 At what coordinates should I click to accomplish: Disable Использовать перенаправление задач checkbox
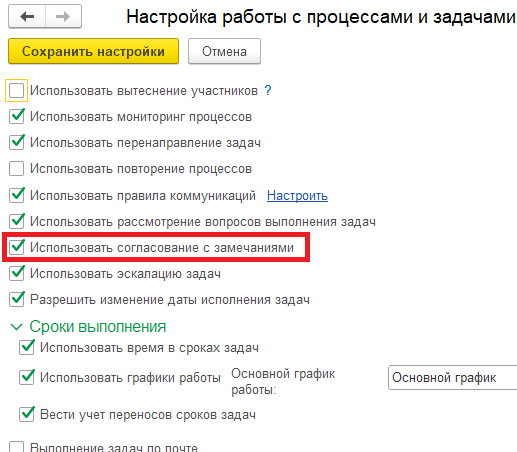point(16,142)
